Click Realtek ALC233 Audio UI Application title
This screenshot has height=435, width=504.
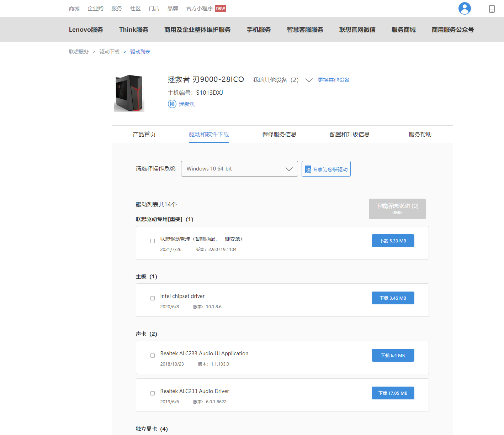point(204,353)
